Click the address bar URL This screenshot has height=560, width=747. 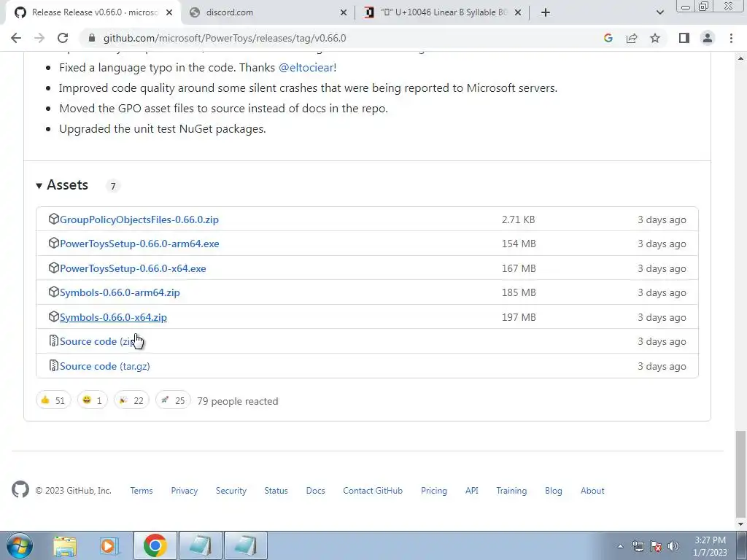click(x=225, y=38)
